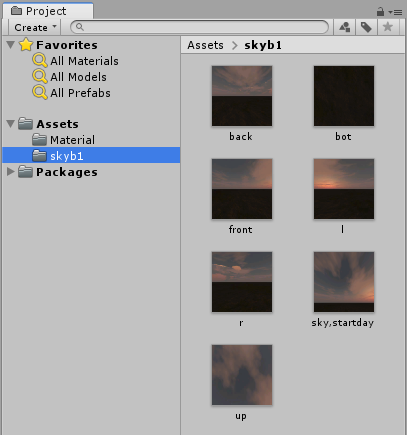Viewport: 407px width, 435px height.
Task: Select All Models saved search
Action: coord(78,77)
